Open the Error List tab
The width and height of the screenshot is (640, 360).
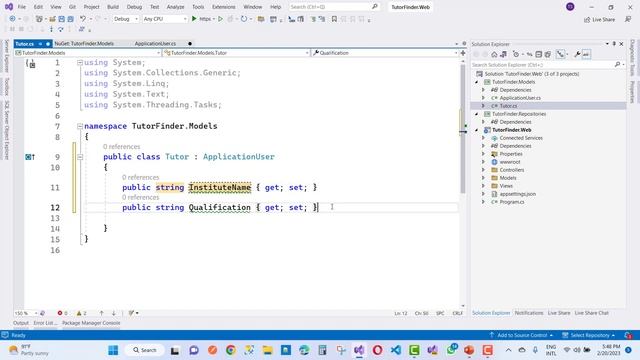45,323
